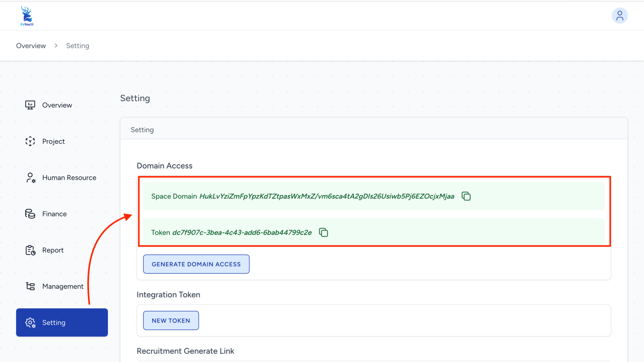The width and height of the screenshot is (644, 362).
Task: Click the Project sidebar icon
Action: coord(30,141)
